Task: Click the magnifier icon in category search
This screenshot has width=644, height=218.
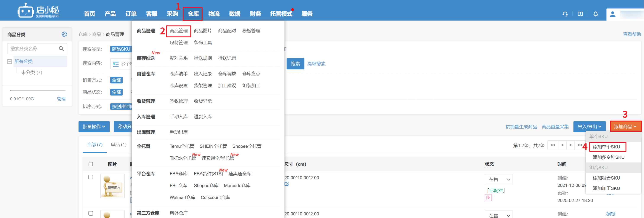Action: click(61, 49)
